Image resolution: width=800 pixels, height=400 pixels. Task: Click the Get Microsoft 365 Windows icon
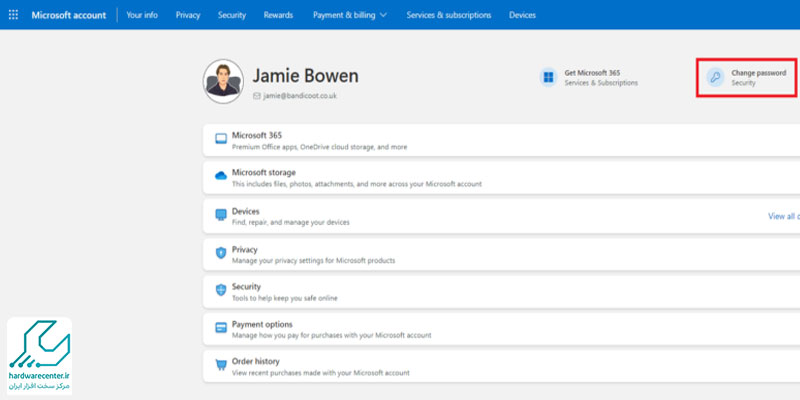[548, 78]
